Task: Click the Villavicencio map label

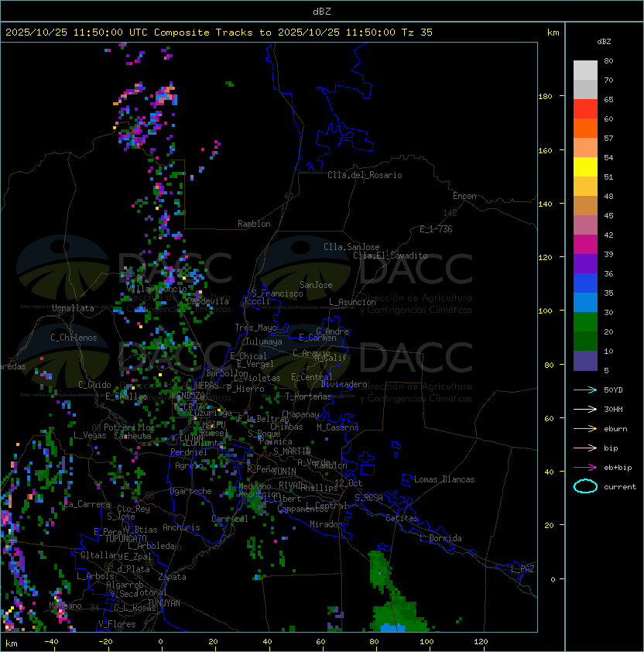Action: [156, 289]
